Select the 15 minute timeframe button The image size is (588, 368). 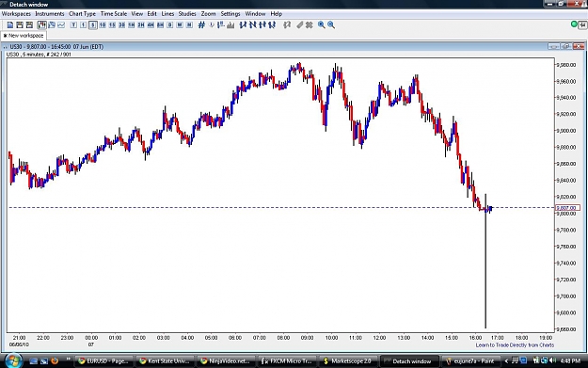[112, 25]
